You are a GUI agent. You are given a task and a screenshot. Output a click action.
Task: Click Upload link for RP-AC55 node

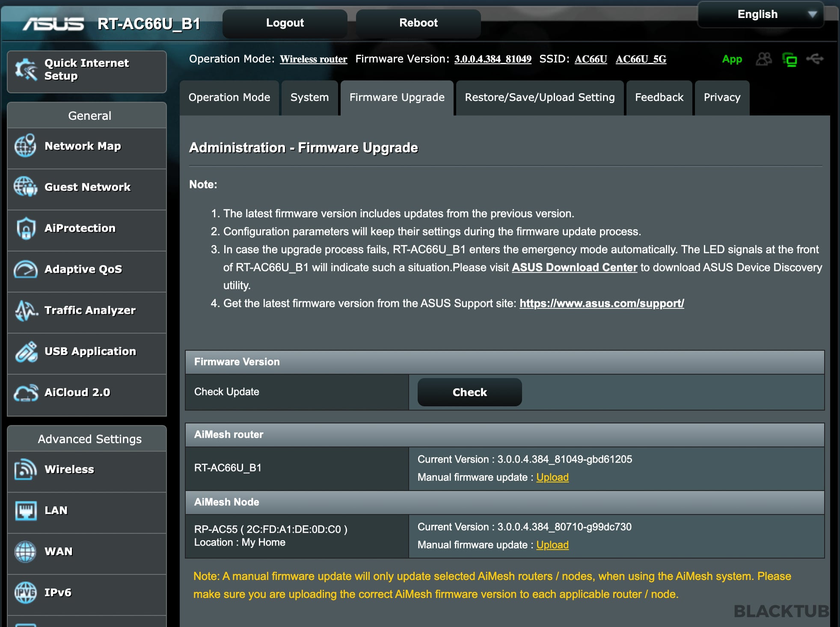pyautogui.click(x=552, y=545)
